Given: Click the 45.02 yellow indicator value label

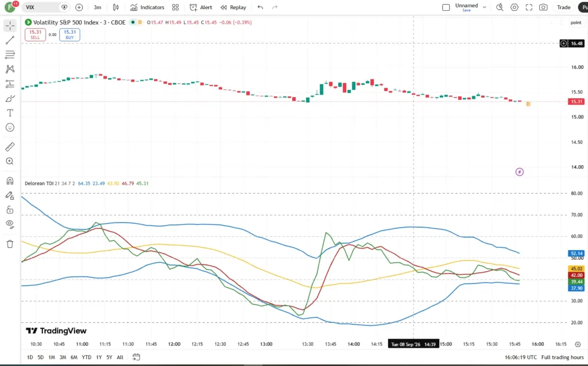Looking at the screenshot, I should coord(577,268).
